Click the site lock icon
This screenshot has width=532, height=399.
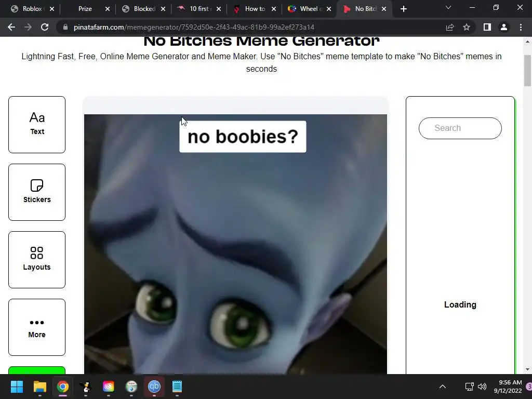click(65, 27)
